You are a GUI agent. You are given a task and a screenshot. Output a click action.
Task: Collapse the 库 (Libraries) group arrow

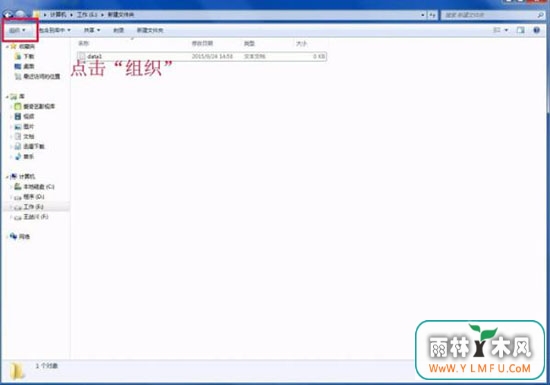point(7,96)
